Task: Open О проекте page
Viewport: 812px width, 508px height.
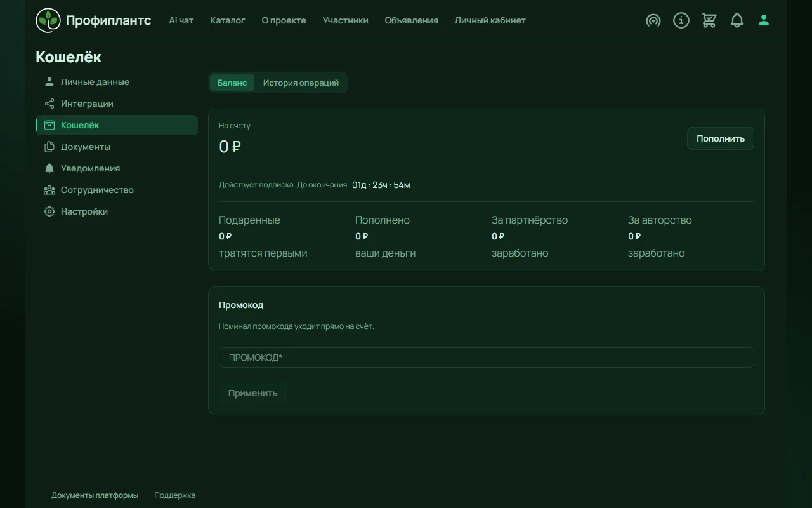Action: (284, 20)
